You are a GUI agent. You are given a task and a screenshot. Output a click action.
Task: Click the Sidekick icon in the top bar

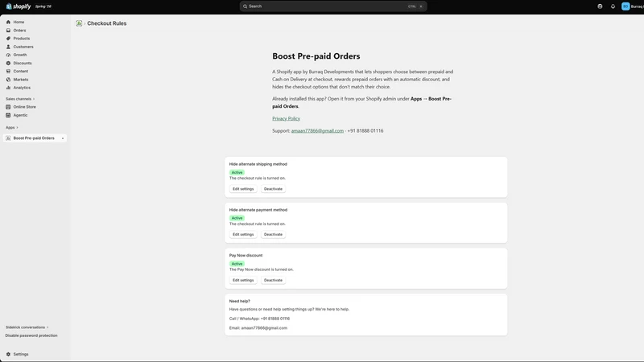point(600,6)
